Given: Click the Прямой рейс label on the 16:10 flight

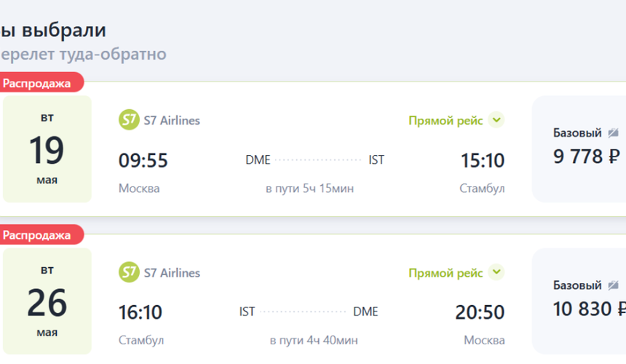Looking at the screenshot, I should 445,274.
